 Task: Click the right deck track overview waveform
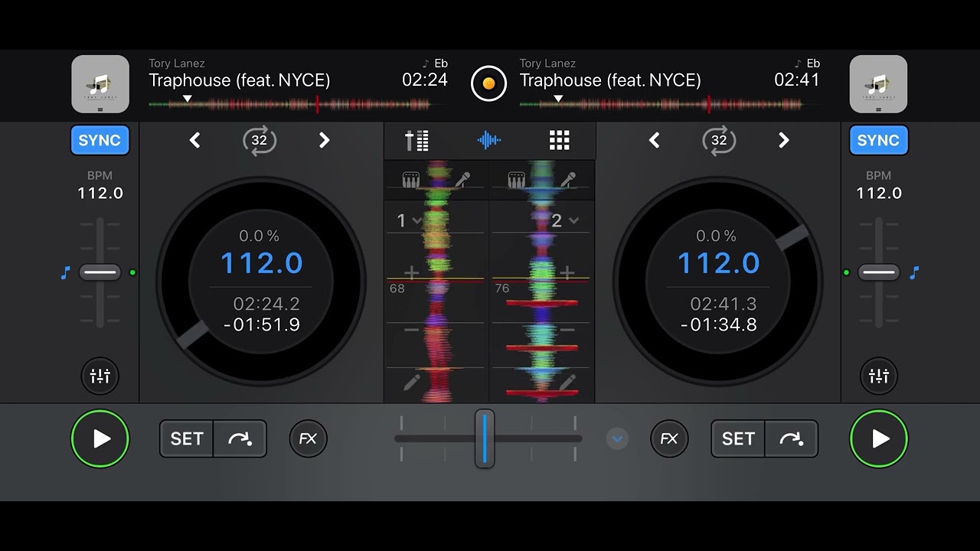click(x=670, y=103)
